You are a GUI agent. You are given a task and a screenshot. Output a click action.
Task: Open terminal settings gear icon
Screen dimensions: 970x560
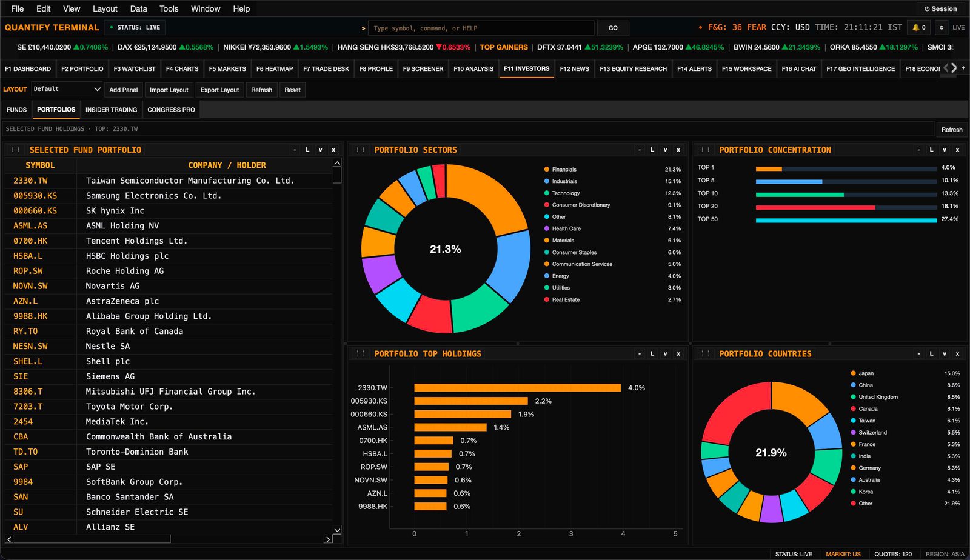(941, 27)
